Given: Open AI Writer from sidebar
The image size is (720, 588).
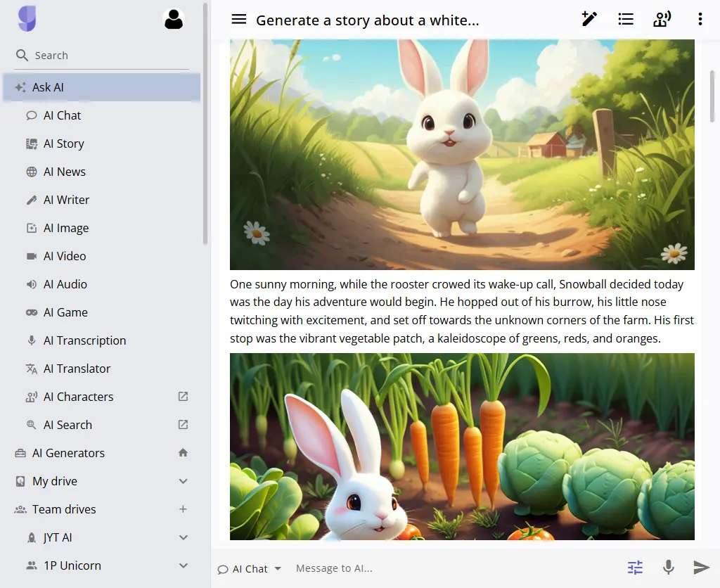Looking at the screenshot, I should point(101,200).
